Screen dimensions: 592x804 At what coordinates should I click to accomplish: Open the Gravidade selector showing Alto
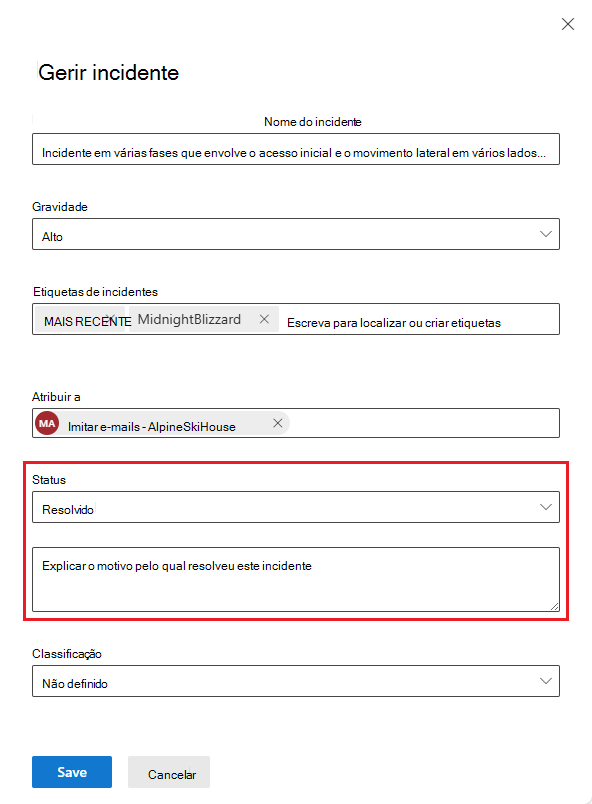coord(296,233)
